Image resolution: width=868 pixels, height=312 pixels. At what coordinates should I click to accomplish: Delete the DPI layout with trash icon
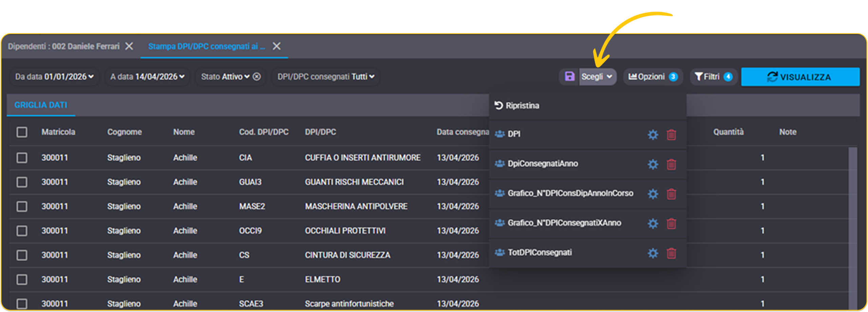(671, 135)
